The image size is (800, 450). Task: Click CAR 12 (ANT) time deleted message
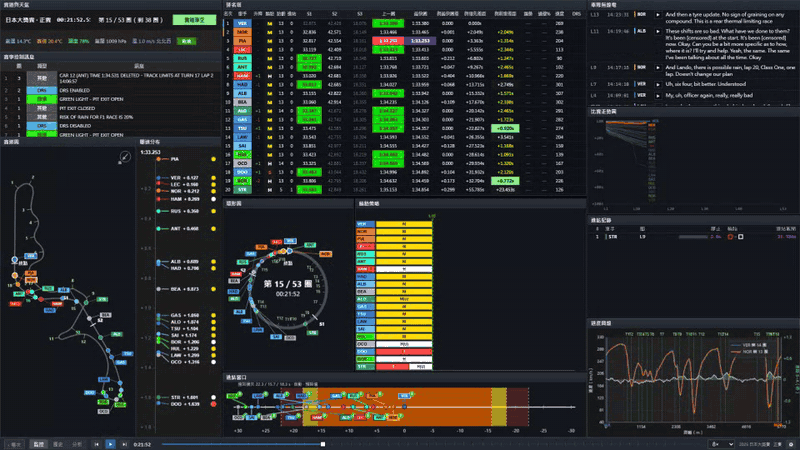pyautogui.click(x=136, y=78)
